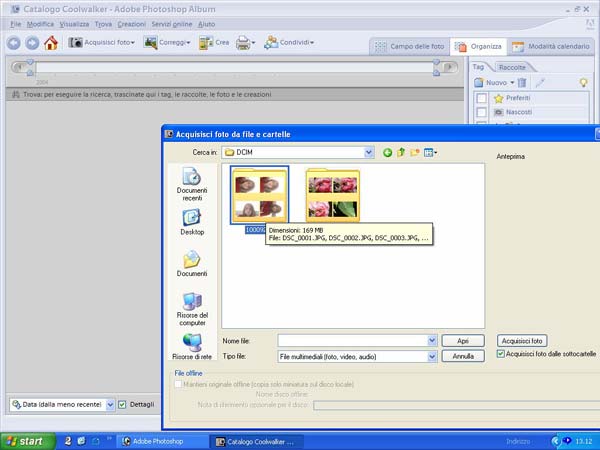This screenshot has width=600, height=450.
Task: Open the Home icon in the toolbar
Action: coord(51,43)
